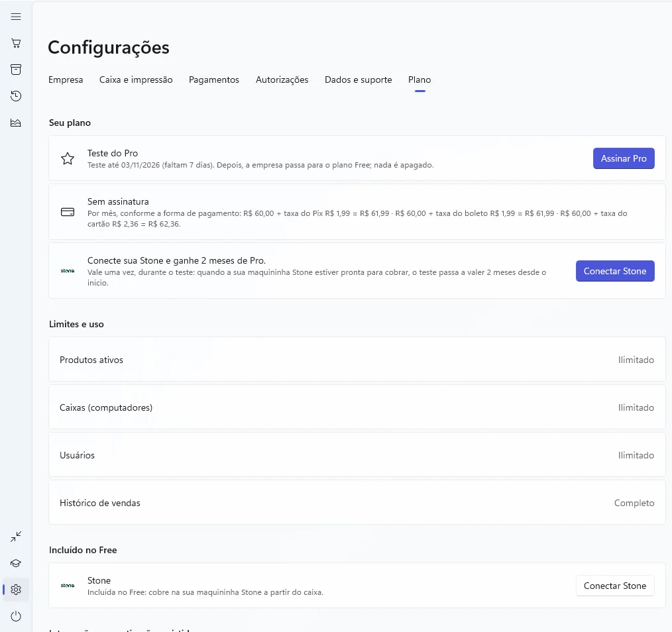This screenshot has height=632, width=672.
Task: Open the Autorizações tab
Action: pyautogui.click(x=282, y=79)
